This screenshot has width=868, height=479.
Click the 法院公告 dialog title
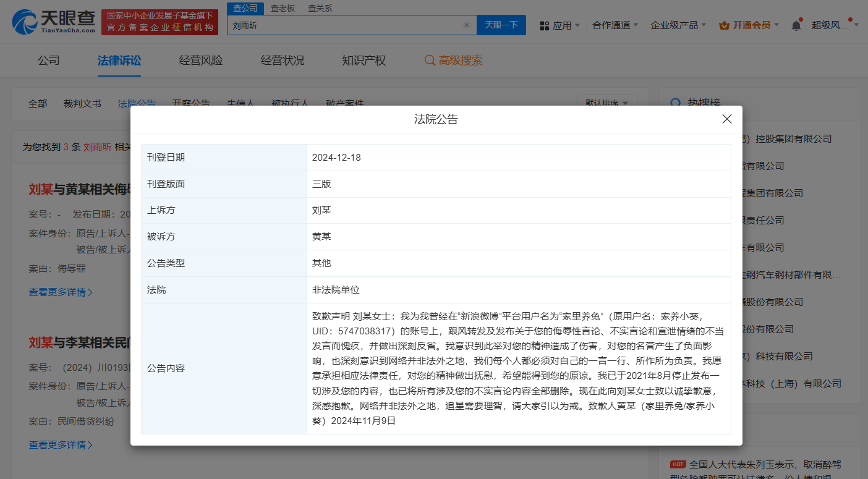pyautogui.click(x=436, y=119)
